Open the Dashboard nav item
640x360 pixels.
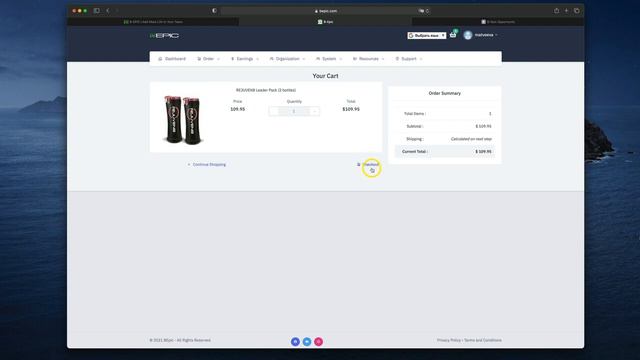(172, 59)
